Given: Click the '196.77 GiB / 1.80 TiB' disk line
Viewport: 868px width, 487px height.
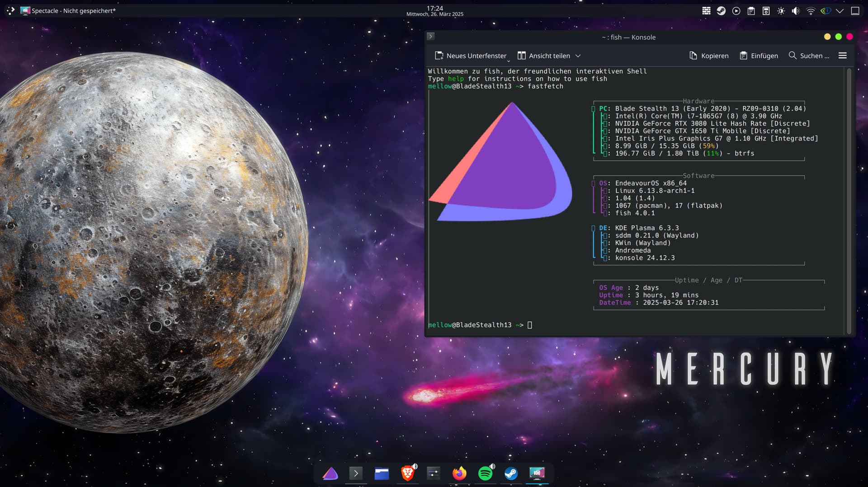Looking at the screenshot, I should (x=684, y=153).
